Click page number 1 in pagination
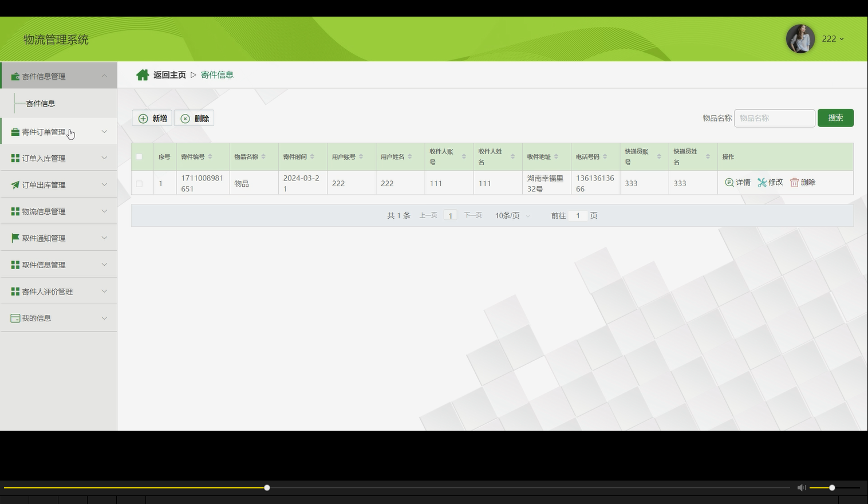 tap(451, 216)
